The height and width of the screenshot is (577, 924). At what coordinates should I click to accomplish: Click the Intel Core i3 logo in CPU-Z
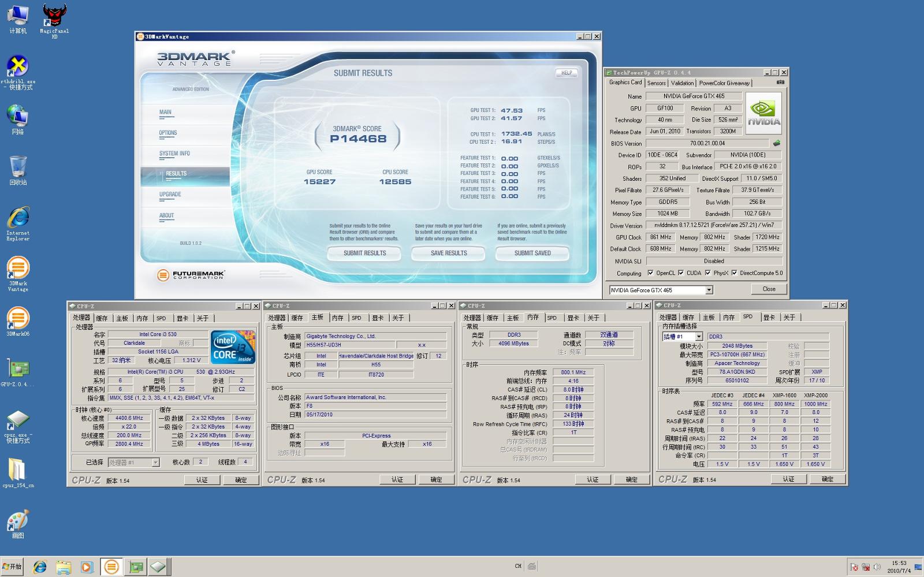(233, 347)
